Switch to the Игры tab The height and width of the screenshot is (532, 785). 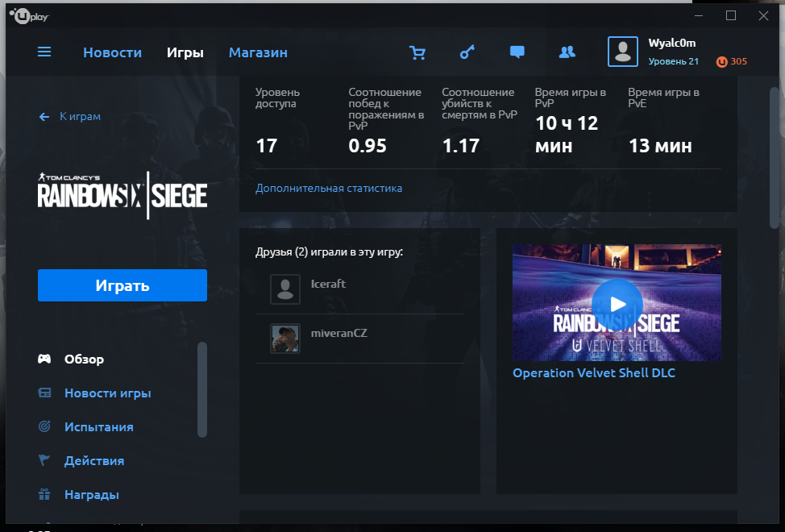[x=185, y=52]
